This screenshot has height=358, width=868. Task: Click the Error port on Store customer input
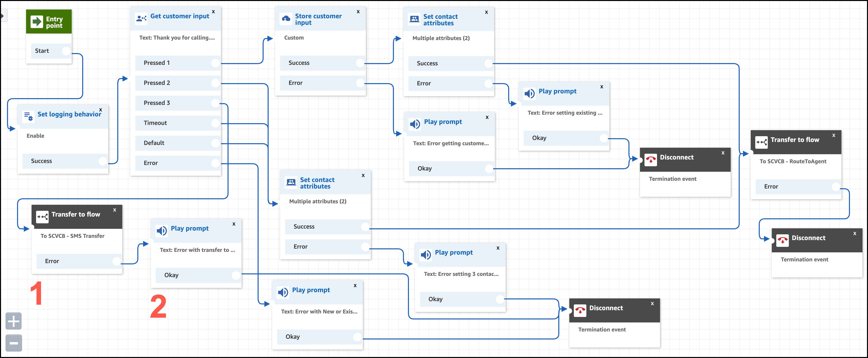point(360,83)
